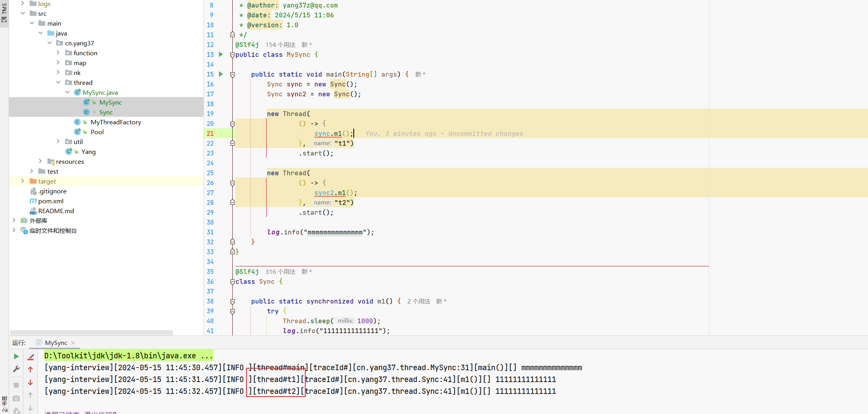This screenshot has height=414, width=868.
Task: Expand 外部库 external libraries node
Action: coord(14,220)
